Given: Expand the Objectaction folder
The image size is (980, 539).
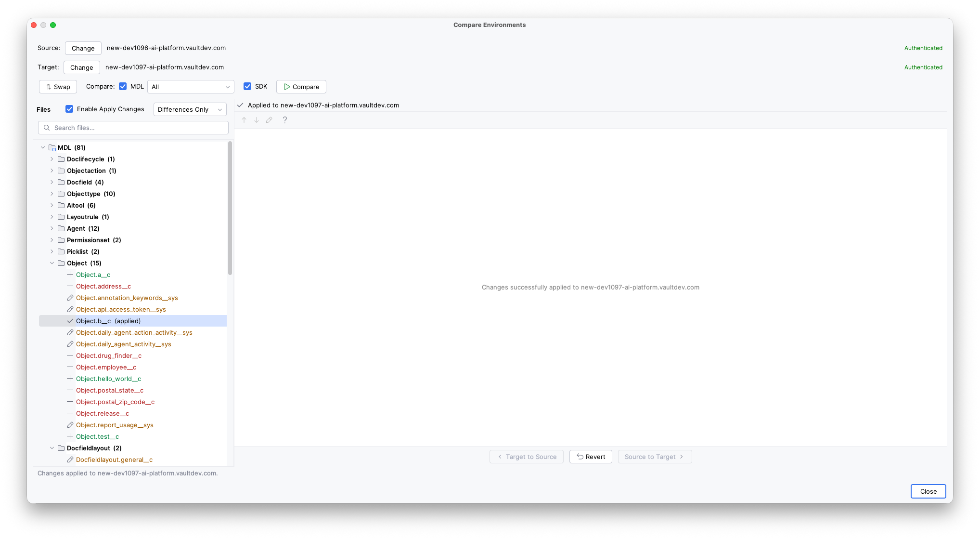Looking at the screenshot, I should coord(52,171).
